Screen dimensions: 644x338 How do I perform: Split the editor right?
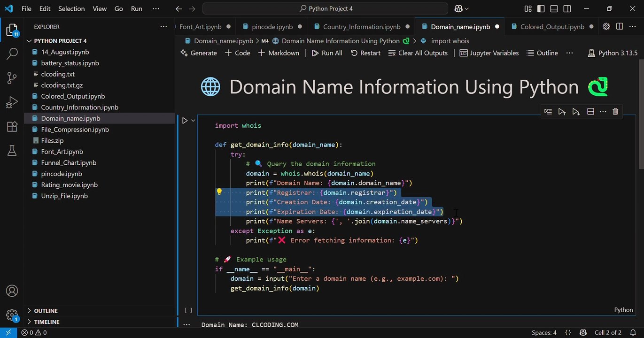620,27
